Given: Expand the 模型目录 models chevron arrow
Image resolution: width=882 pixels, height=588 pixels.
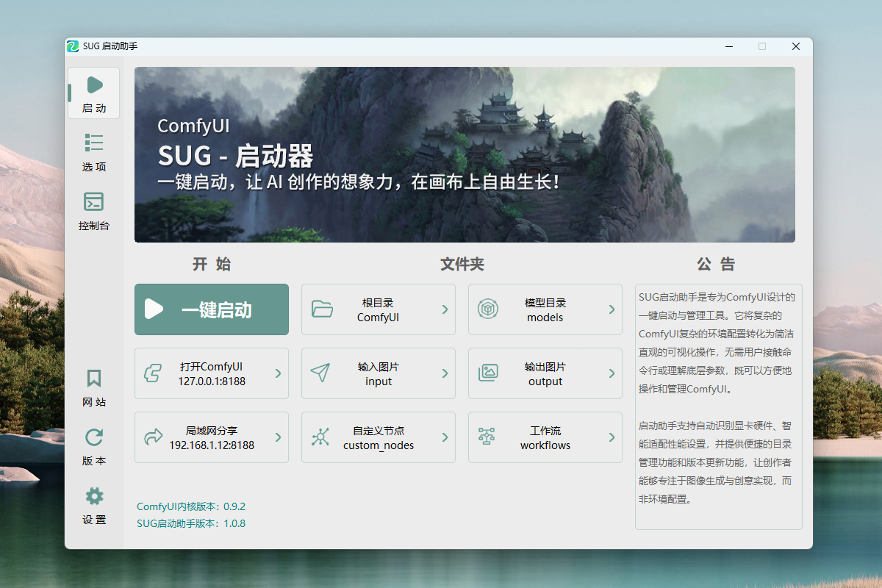Looking at the screenshot, I should [x=612, y=309].
